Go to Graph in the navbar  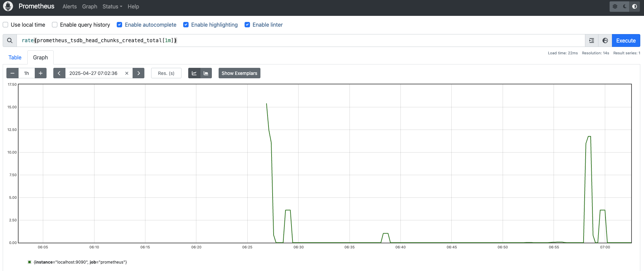pyautogui.click(x=90, y=6)
